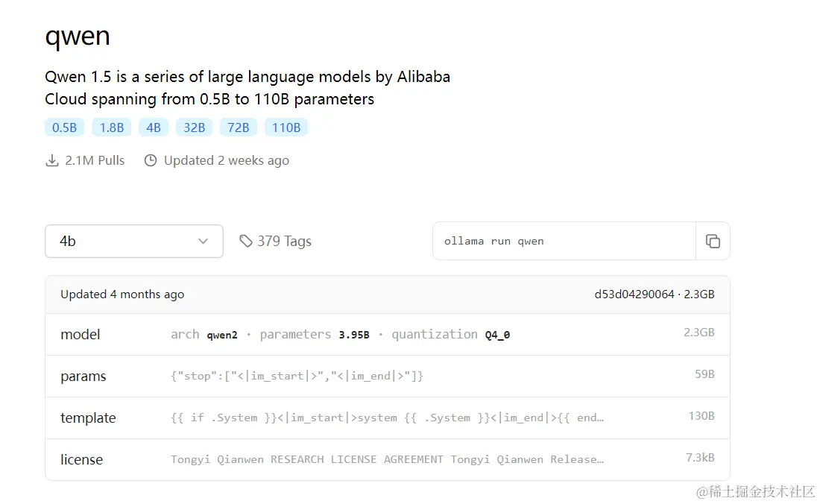This screenshot has width=820, height=504.
Task: Choose the 110B size tag
Action: (286, 127)
